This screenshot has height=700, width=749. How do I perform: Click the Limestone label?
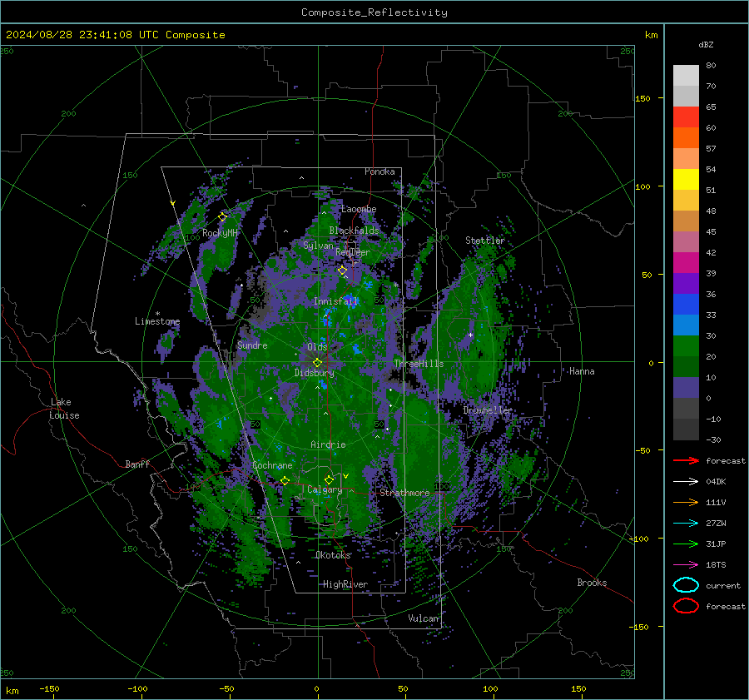tap(157, 321)
